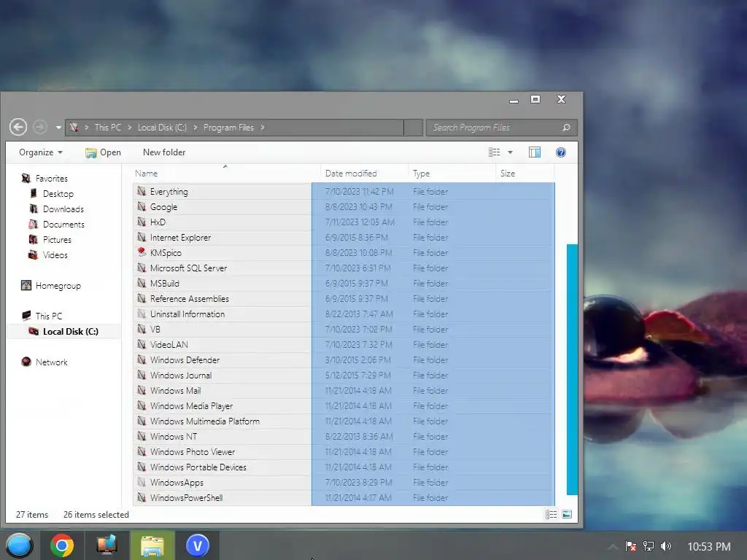Viewport: 747px width, 560px height.
Task: Select the Windows Defender folder name
Action: [185, 360]
